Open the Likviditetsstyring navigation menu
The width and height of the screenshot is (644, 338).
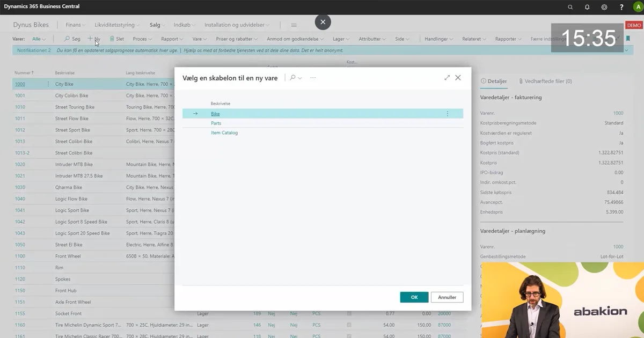pyautogui.click(x=118, y=25)
